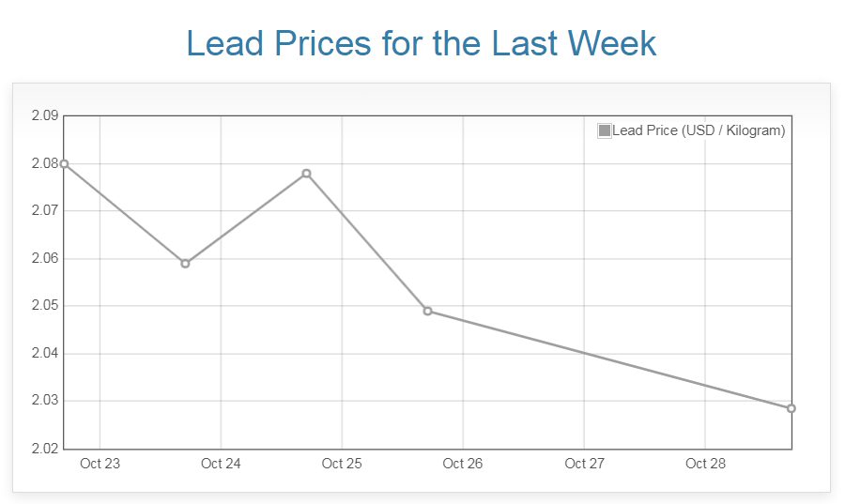Click the Oct 27 x-axis label
This screenshot has height=504, width=845.
point(584,464)
